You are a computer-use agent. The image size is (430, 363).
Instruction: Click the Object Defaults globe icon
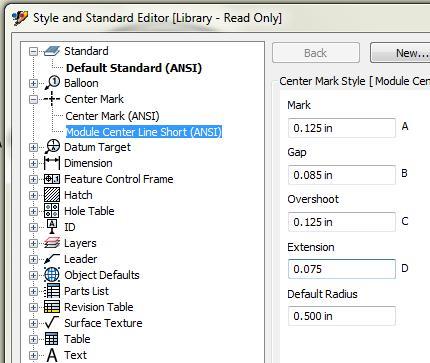(x=52, y=275)
